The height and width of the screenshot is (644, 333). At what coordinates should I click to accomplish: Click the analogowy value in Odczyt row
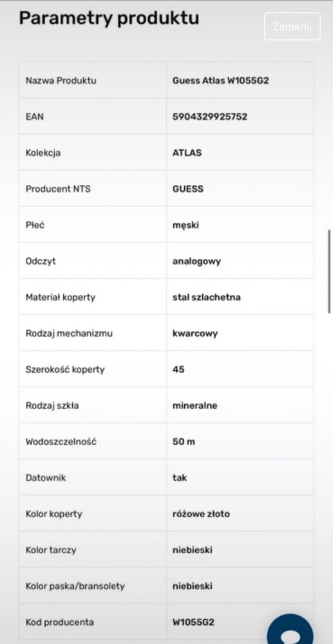(x=196, y=261)
